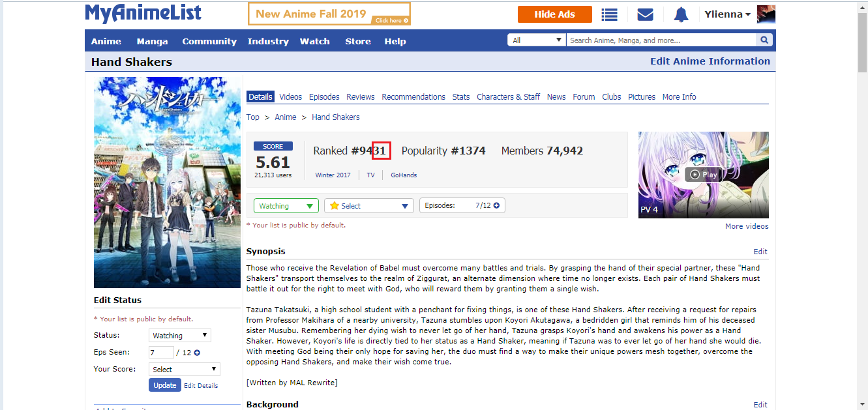Image resolution: width=868 pixels, height=410 pixels.
Task: Open Your Score Select dropdown
Action: click(185, 369)
